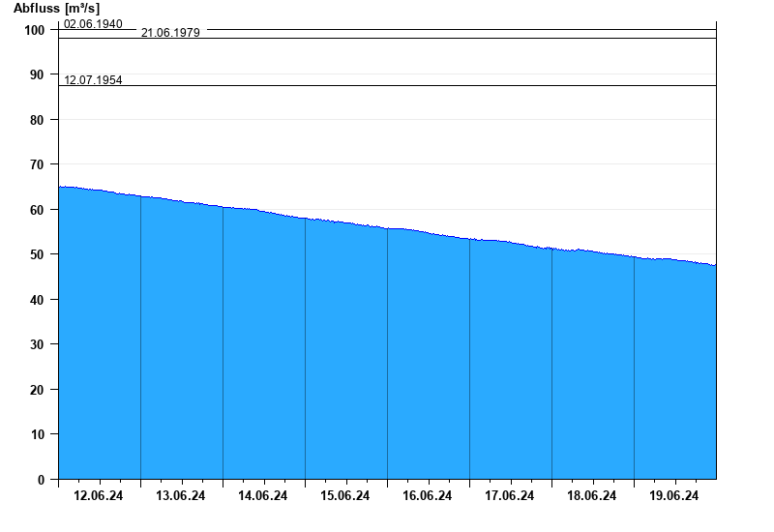Select the 02.06.1940 reference label
This screenshot has height=532, width=774.
coord(93,24)
